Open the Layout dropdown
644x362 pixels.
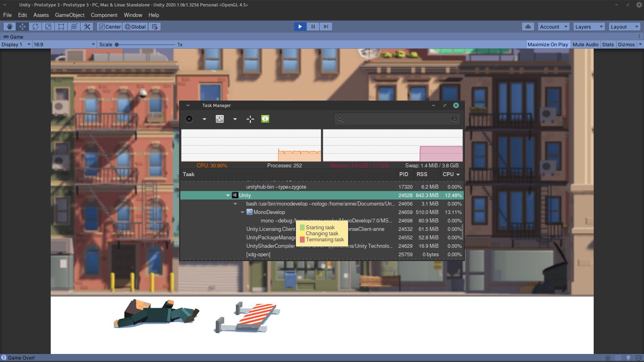(x=624, y=27)
